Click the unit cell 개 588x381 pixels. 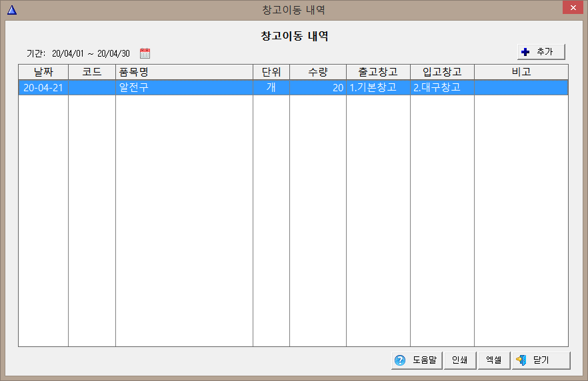pos(271,88)
